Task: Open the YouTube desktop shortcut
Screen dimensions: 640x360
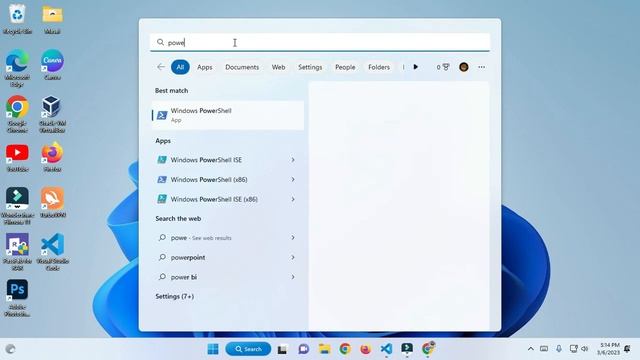Action: click(17, 158)
